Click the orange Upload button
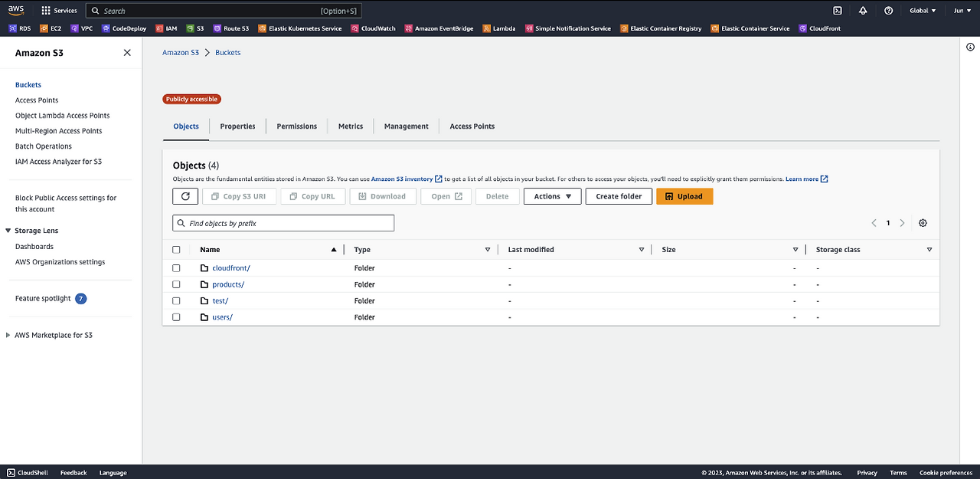The width and height of the screenshot is (980, 479). (684, 196)
